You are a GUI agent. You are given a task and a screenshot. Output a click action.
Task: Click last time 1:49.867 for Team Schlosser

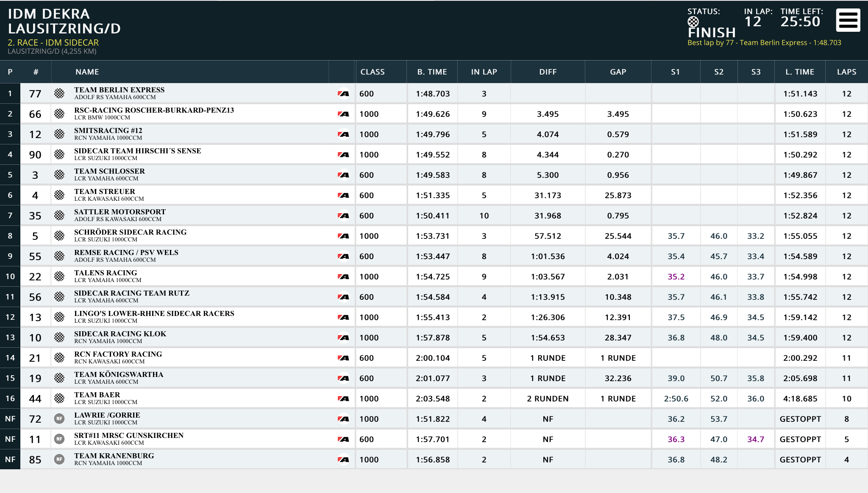click(800, 175)
